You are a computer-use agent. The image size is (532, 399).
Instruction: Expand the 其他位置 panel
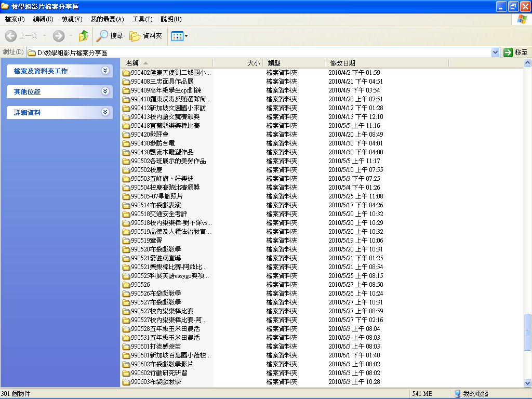point(105,91)
